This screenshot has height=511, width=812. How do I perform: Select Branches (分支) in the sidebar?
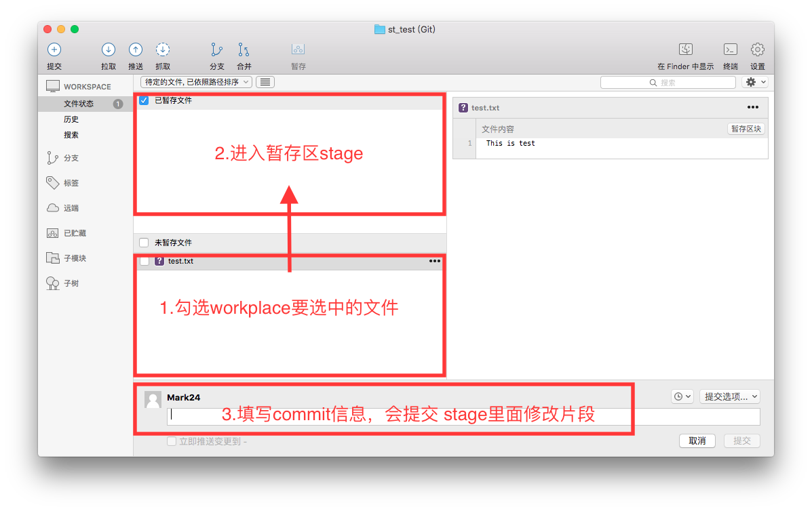(x=71, y=158)
